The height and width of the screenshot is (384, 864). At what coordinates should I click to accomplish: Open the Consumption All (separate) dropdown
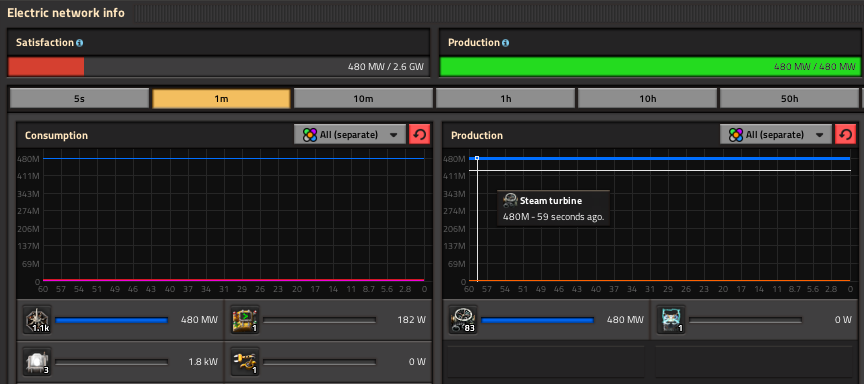350,135
